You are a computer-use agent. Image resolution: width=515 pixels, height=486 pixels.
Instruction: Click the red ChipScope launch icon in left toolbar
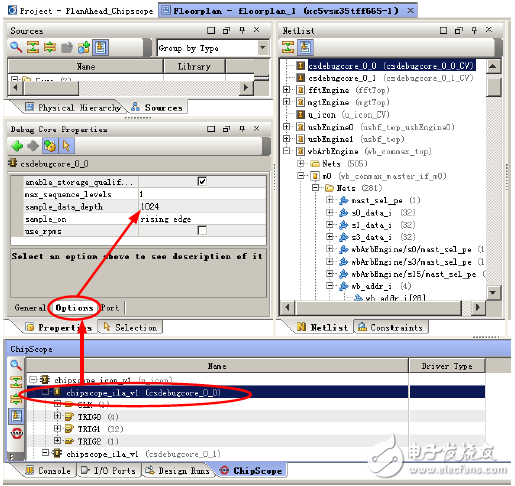coord(16,433)
